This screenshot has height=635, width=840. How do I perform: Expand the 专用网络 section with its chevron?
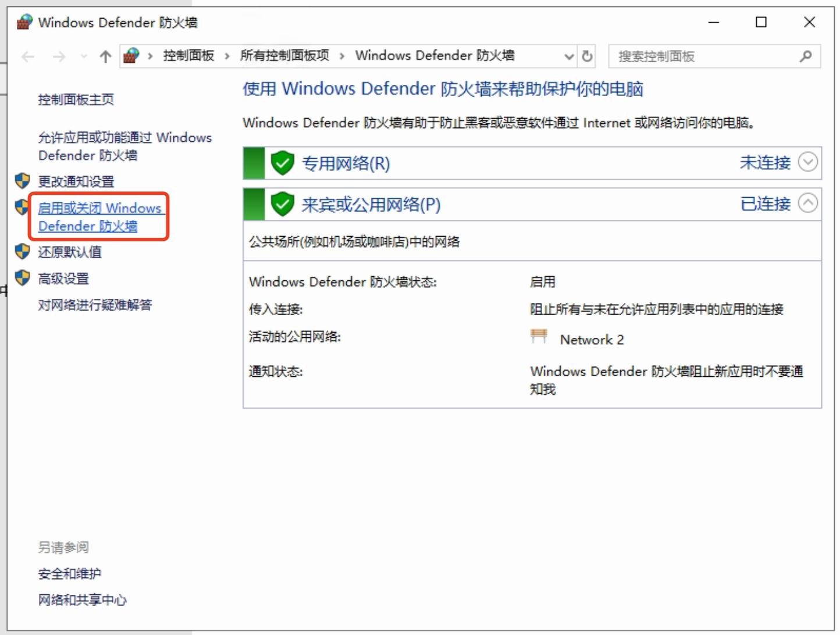tap(808, 162)
